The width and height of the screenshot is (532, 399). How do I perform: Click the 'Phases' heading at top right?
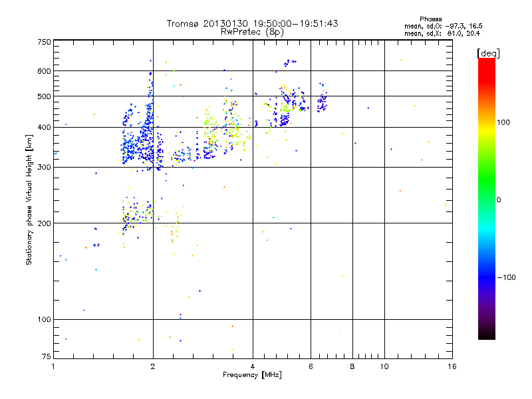pyautogui.click(x=430, y=19)
